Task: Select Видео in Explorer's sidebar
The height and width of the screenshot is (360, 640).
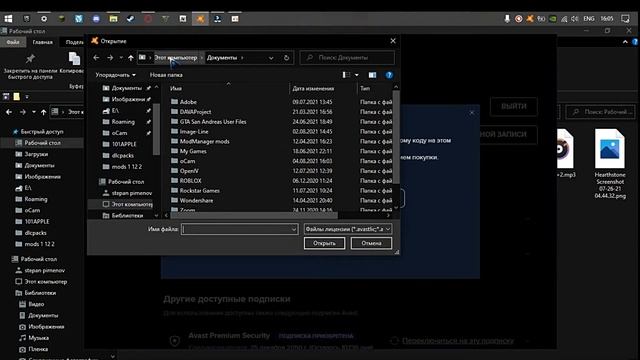Action: click(36, 304)
